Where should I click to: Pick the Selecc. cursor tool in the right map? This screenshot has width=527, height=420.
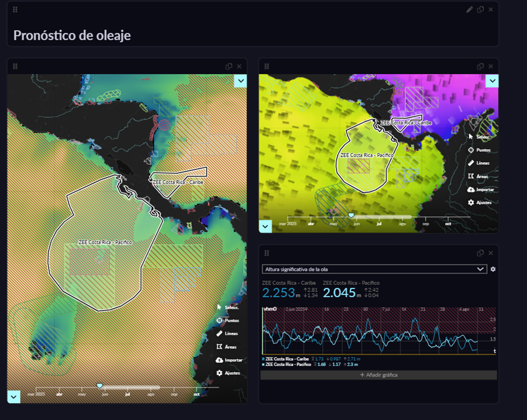471,137
